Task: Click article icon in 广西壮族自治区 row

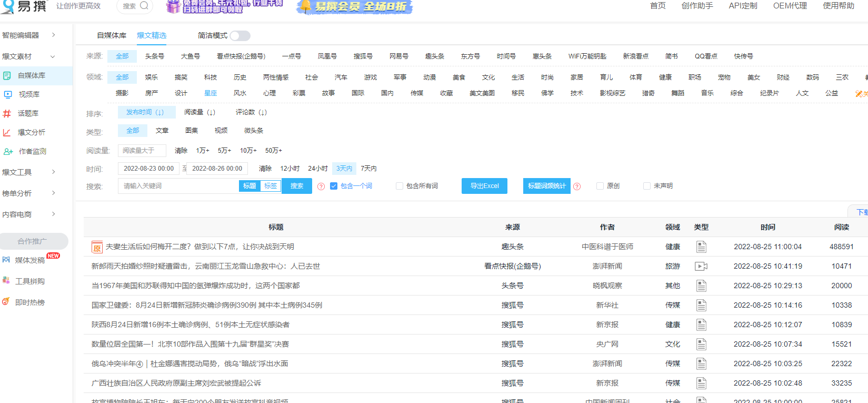Action: pyautogui.click(x=701, y=383)
